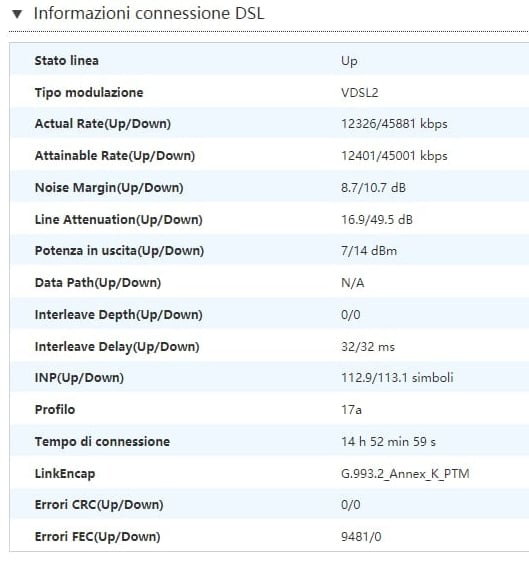The width and height of the screenshot is (529, 562).
Task: Click the 8.7/10.7 dB noise margin value
Action: pyautogui.click(x=373, y=188)
